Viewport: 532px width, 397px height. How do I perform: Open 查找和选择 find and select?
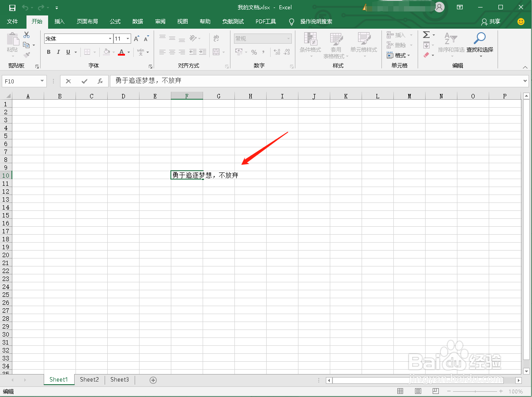pyautogui.click(x=480, y=44)
